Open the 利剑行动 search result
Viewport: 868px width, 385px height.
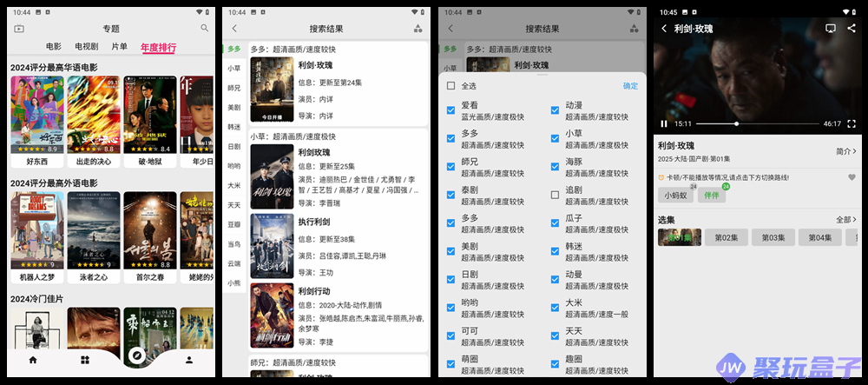click(339, 315)
